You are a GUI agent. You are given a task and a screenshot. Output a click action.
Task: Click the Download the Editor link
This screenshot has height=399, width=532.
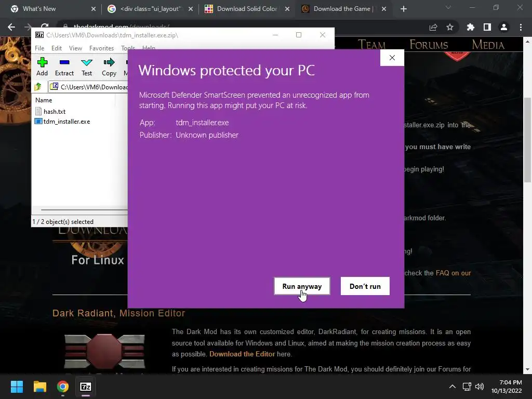point(242,354)
